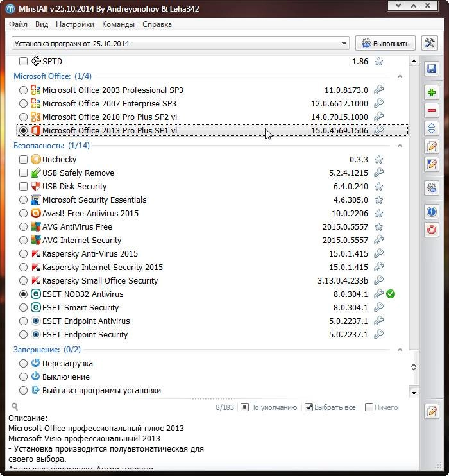
Task: Click the key icon for Kaspersky Anti-Virus 2015
Action: coord(378,253)
